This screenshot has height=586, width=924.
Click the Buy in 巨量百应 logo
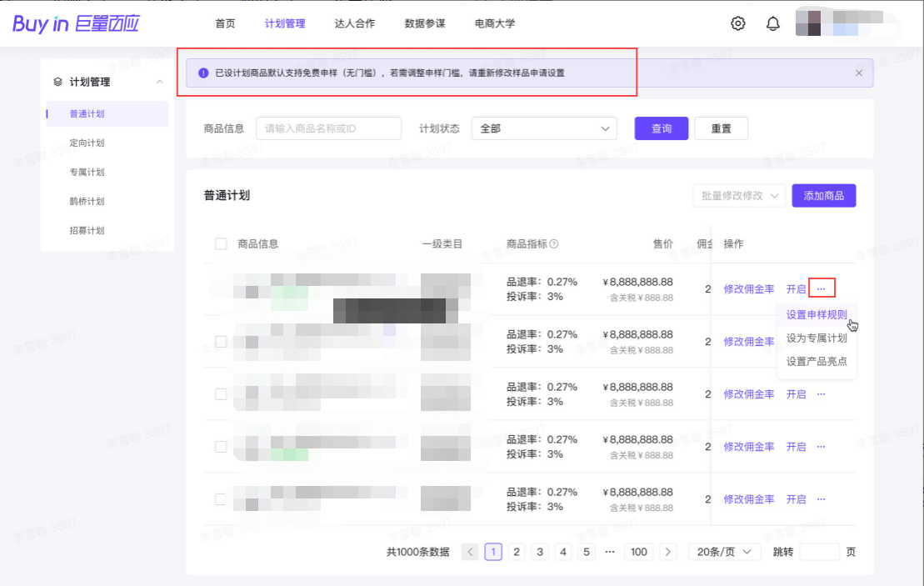point(76,23)
